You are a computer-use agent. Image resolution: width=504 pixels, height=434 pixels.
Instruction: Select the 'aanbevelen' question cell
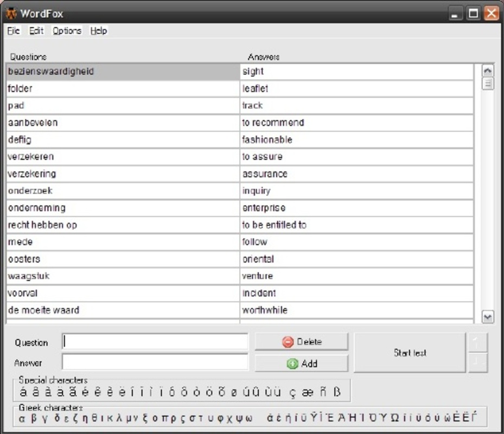123,123
